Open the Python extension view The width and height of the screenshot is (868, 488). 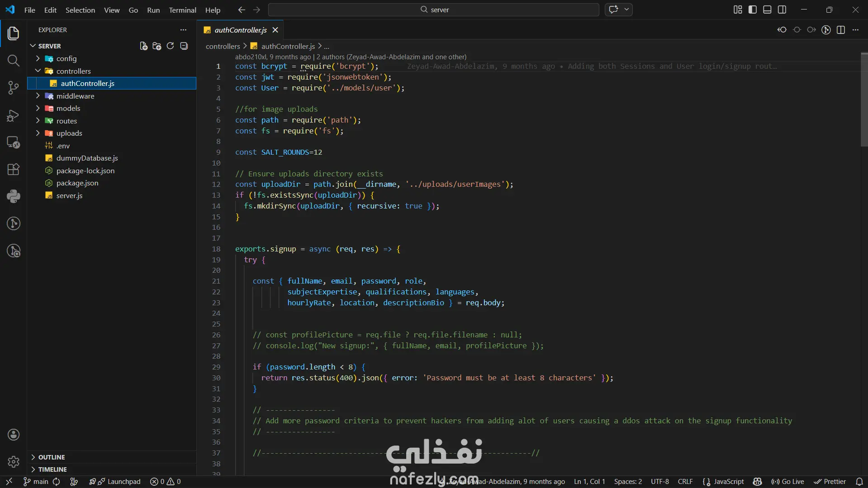pyautogui.click(x=14, y=196)
